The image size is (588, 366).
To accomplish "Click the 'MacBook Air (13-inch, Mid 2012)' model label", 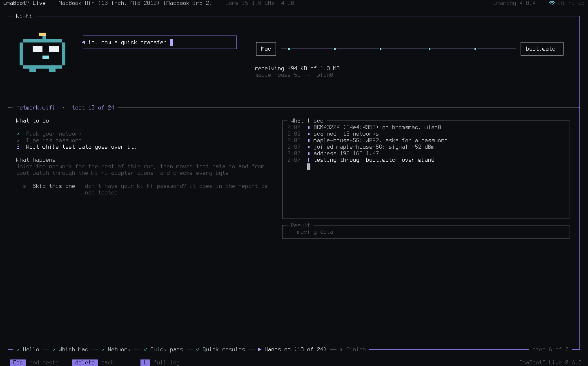I will (x=135, y=3).
